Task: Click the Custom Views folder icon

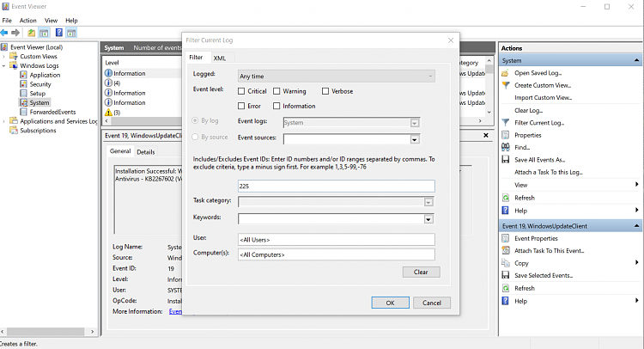Action: pos(14,57)
